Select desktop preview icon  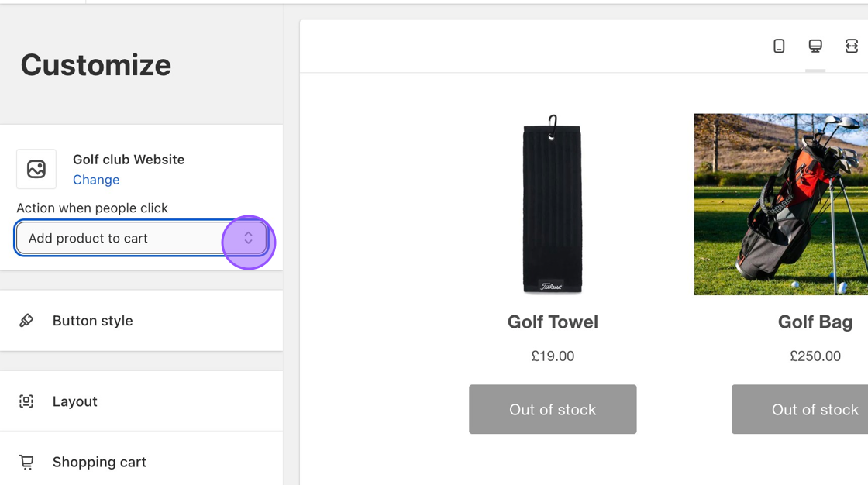pos(815,46)
